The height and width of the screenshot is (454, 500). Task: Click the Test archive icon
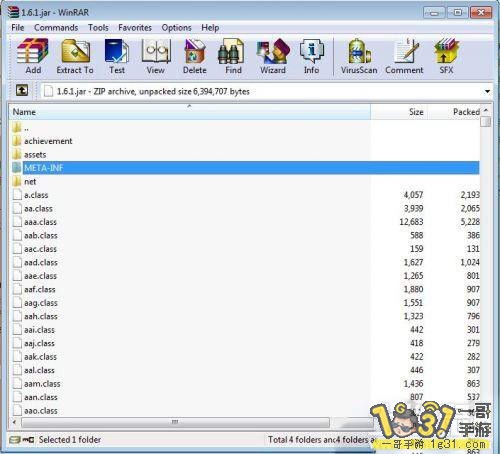(116, 51)
